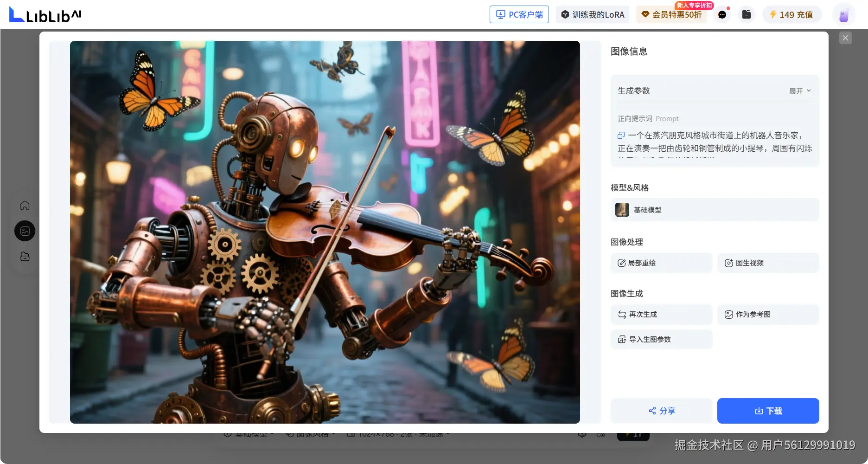Click the 149 充值 recharge button
This screenshot has height=464, width=868.
(791, 14)
